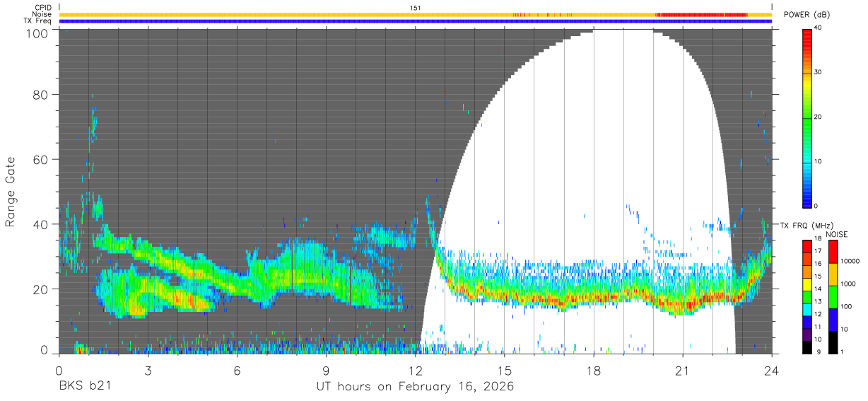Image resolution: width=868 pixels, height=401 pixels.
Task: Select the UT hours on February 16, 2026 title
Action: 416,387
